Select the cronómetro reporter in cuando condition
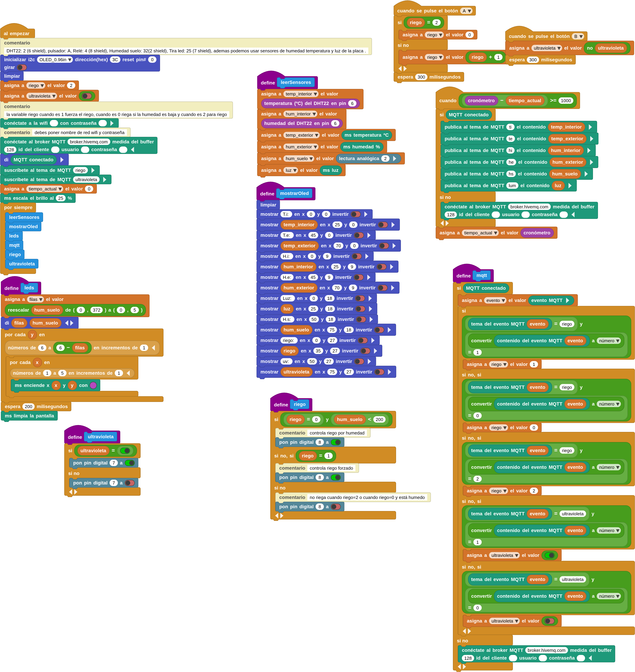635x672 pixels. [x=481, y=101]
